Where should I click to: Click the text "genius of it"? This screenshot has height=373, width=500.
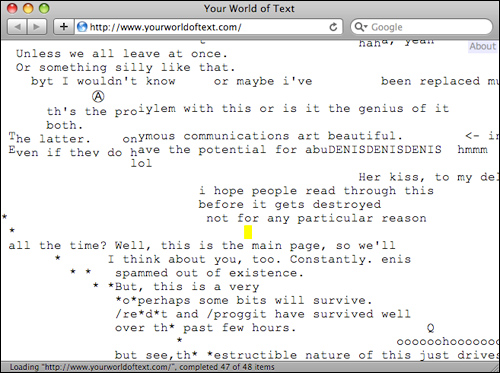[404, 108]
